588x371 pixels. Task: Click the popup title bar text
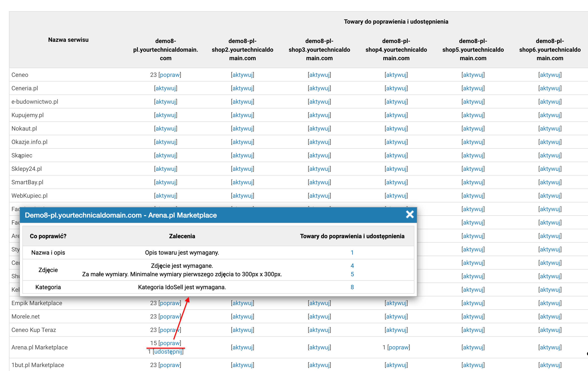[121, 215]
